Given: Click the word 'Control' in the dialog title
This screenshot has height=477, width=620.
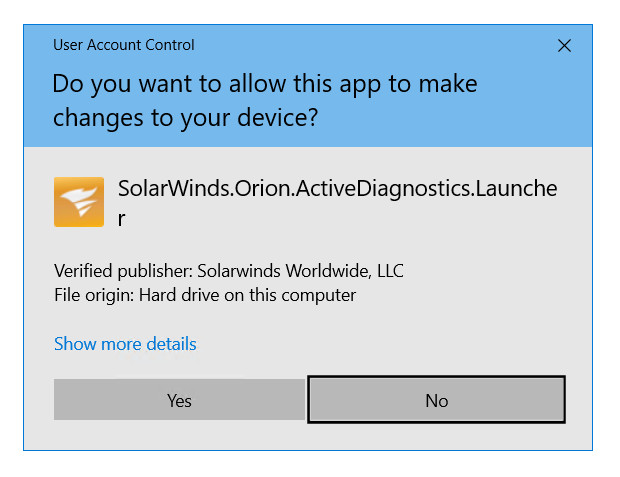Looking at the screenshot, I should pos(170,45).
